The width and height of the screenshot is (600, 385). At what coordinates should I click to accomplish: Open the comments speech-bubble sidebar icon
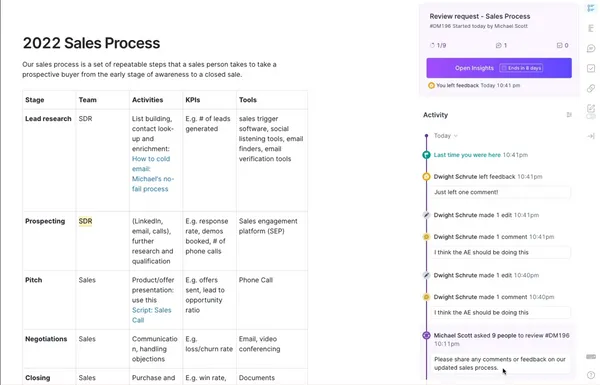point(591,48)
